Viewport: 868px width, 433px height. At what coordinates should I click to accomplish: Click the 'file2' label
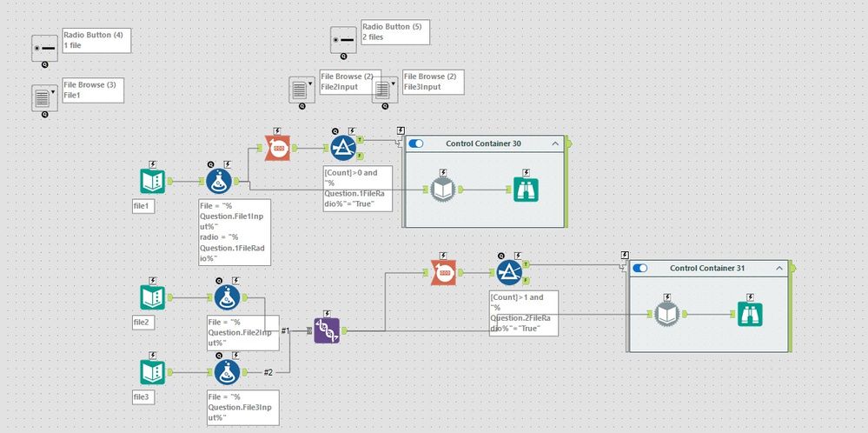[143, 323]
